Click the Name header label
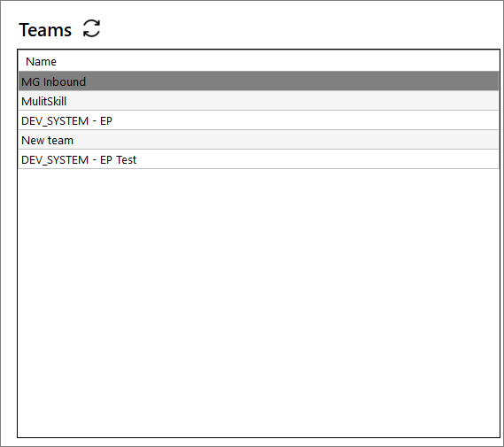The width and height of the screenshot is (504, 447). pos(41,61)
